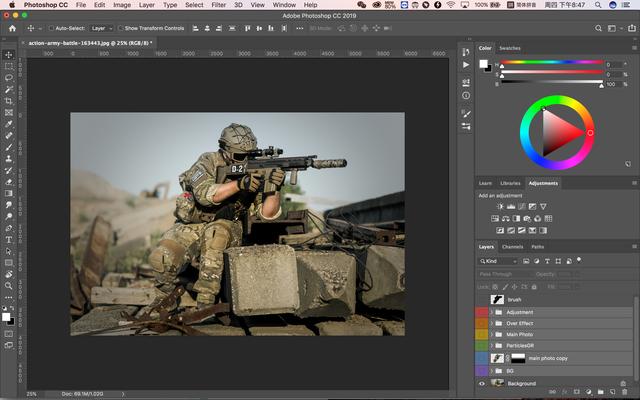The height and width of the screenshot is (400, 640).
Task: Toggle visibility of main photo copy layer
Action: pos(482,358)
